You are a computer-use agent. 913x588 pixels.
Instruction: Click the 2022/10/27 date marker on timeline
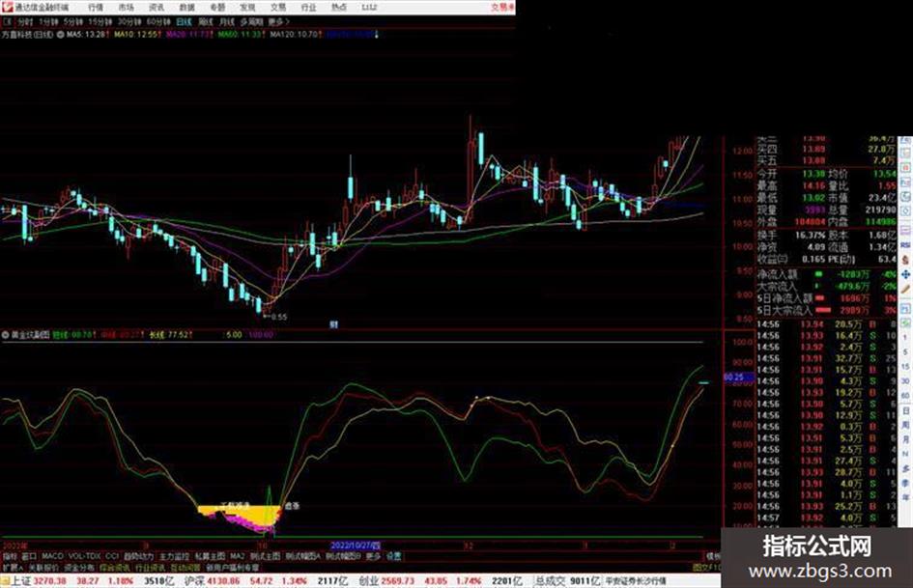[x=356, y=546]
